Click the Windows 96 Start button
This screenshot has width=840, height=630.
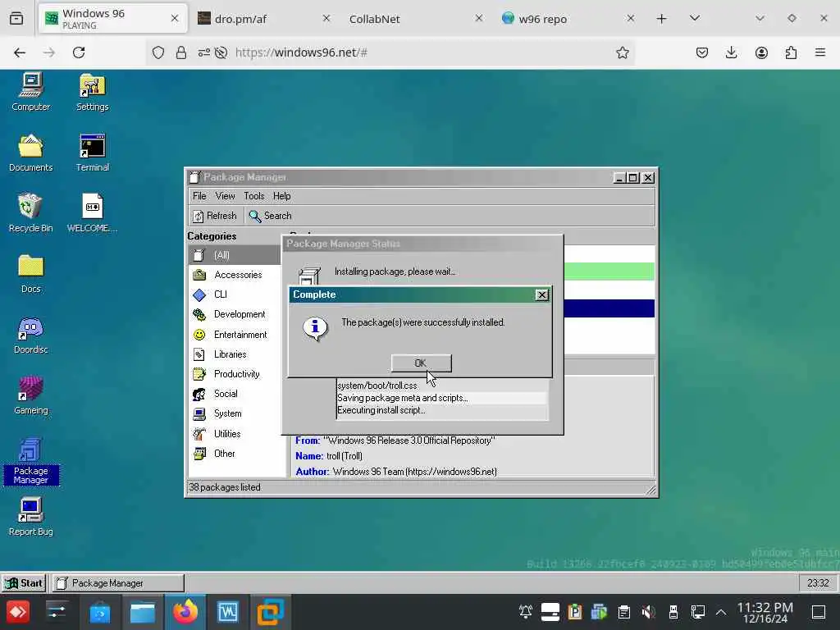(24, 583)
